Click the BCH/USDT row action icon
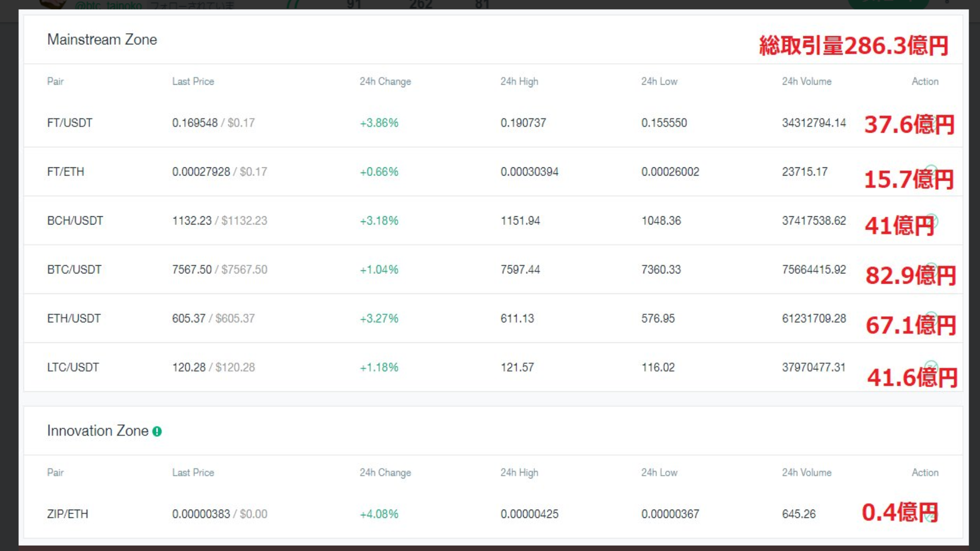 point(932,220)
